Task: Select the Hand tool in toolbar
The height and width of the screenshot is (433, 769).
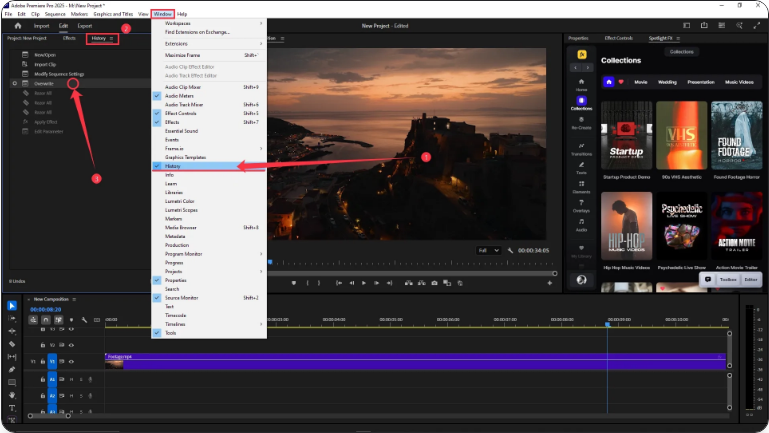Action: [12, 395]
